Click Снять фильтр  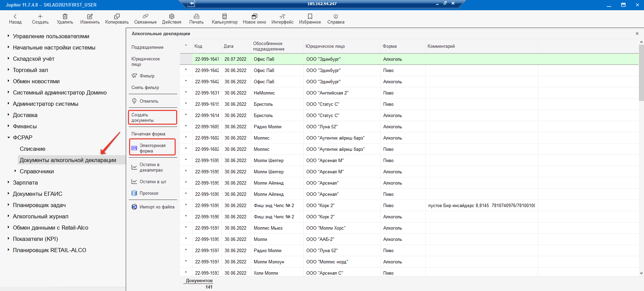coord(145,87)
